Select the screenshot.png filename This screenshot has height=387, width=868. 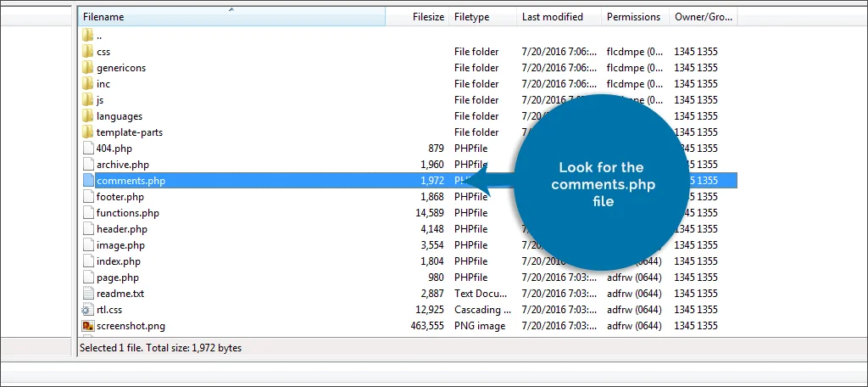[x=131, y=325]
